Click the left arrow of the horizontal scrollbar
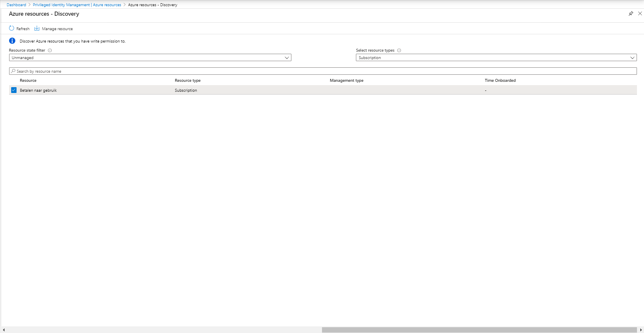This screenshot has width=644, height=333. [x=4, y=330]
